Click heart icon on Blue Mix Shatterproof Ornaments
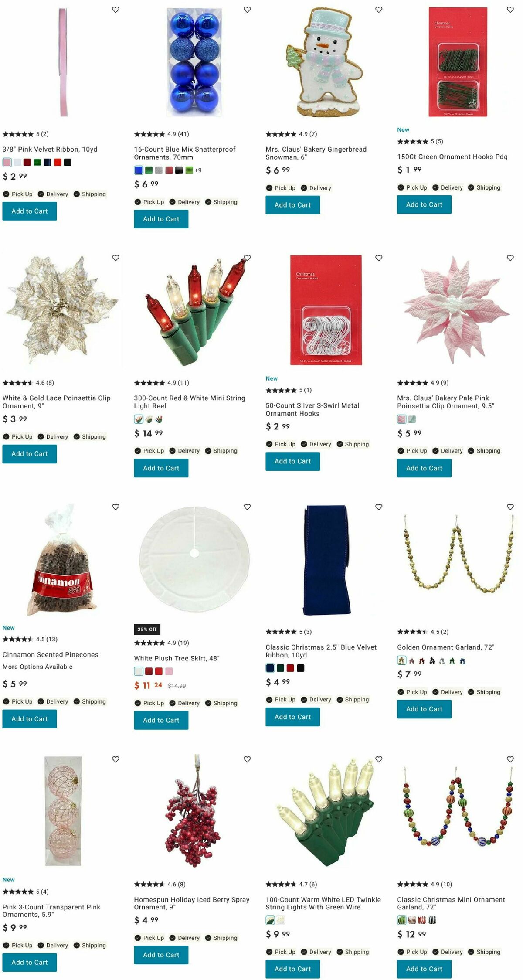523x980 pixels. [247, 10]
